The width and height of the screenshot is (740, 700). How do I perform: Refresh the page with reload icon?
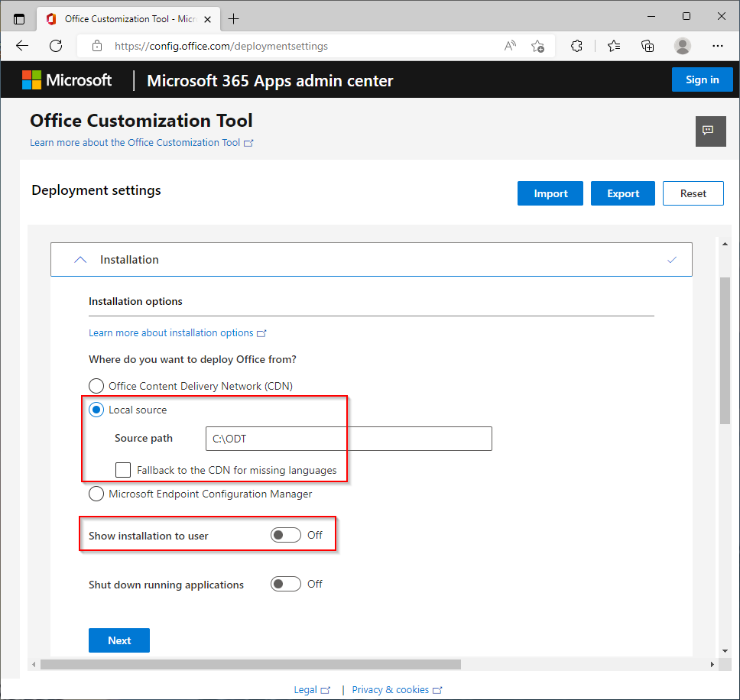(x=56, y=46)
